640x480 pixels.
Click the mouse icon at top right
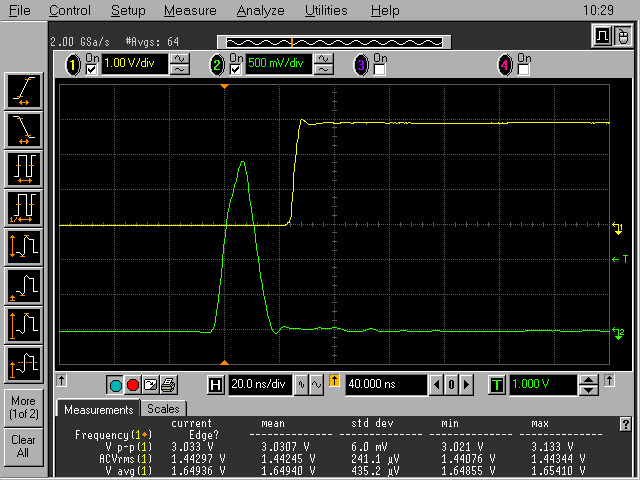point(623,36)
